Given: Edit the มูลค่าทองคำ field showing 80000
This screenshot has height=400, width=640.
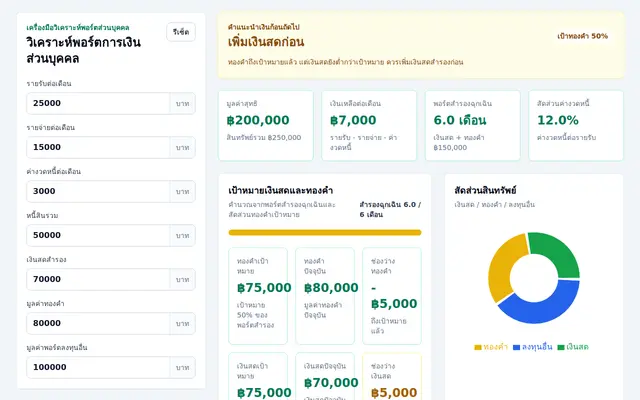Looking at the screenshot, I should tap(98, 323).
